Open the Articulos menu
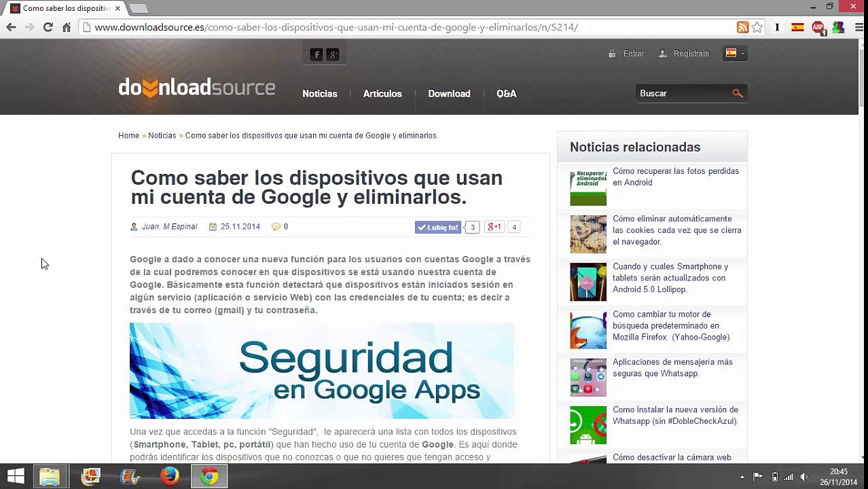This screenshot has width=868, height=489. [x=382, y=94]
